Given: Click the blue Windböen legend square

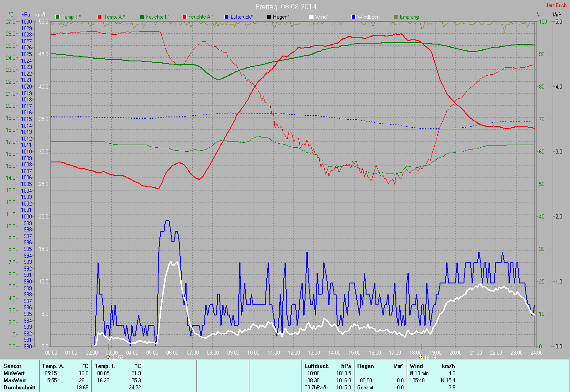Looking at the screenshot, I should click(353, 17).
